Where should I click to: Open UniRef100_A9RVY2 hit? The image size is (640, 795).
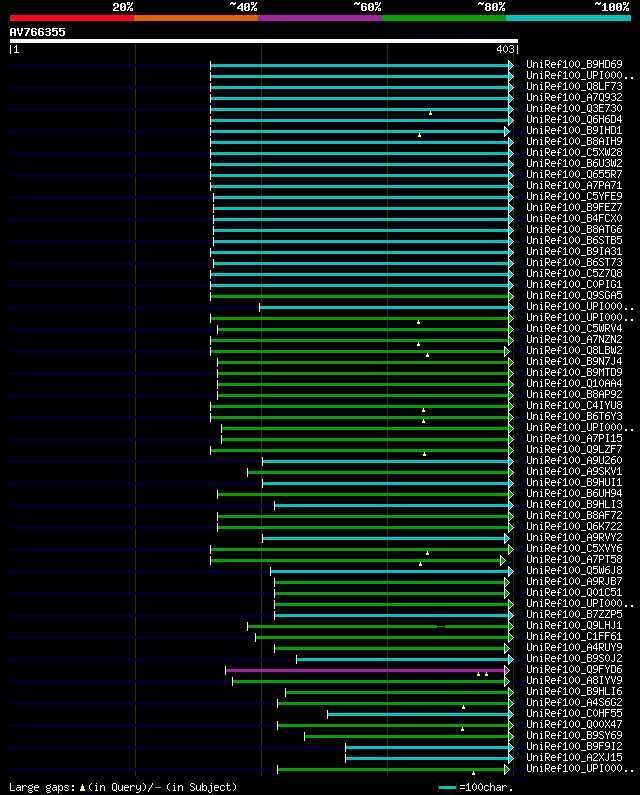point(574,537)
